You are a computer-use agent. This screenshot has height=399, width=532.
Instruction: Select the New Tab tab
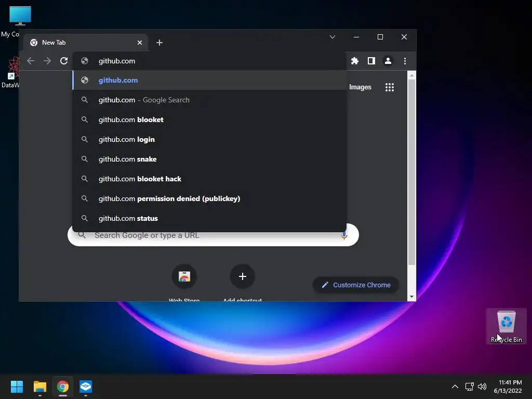click(86, 43)
